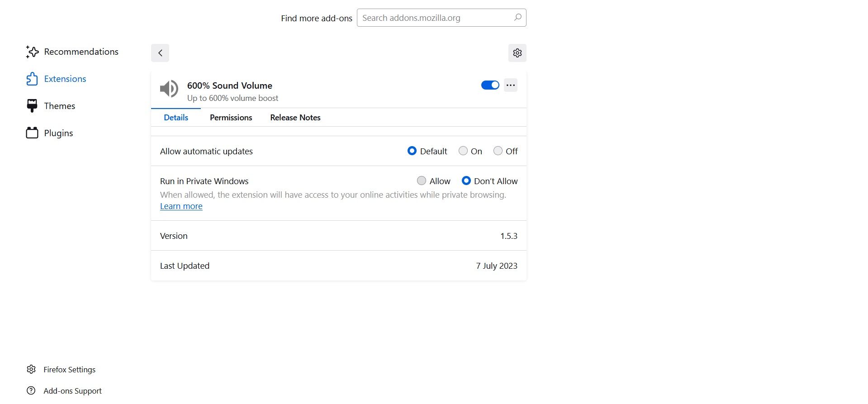Click the Allow automatic updates label

click(206, 151)
